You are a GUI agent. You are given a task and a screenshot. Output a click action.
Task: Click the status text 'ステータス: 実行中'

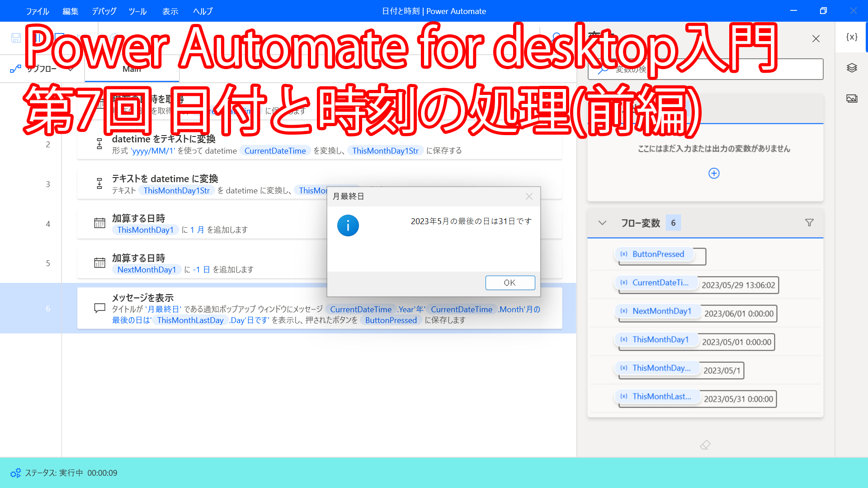54,473
